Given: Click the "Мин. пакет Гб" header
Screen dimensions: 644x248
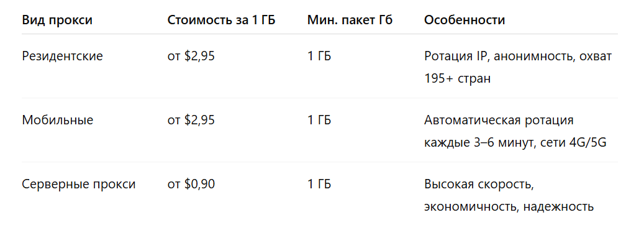Looking at the screenshot, I should [x=350, y=20].
